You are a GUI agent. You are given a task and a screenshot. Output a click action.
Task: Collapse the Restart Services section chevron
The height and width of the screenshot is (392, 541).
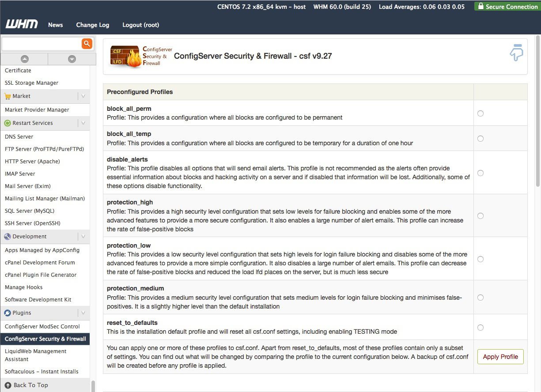(83, 123)
